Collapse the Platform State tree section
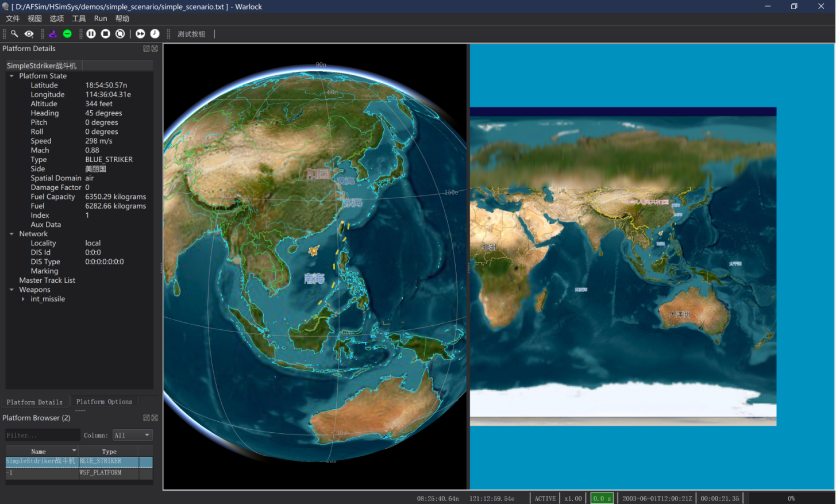 coord(11,76)
